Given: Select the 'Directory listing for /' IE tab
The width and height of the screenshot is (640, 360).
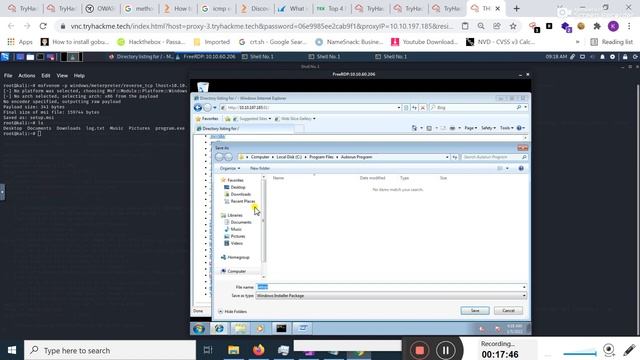Looking at the screenshot, I should (x=244, y=129).
